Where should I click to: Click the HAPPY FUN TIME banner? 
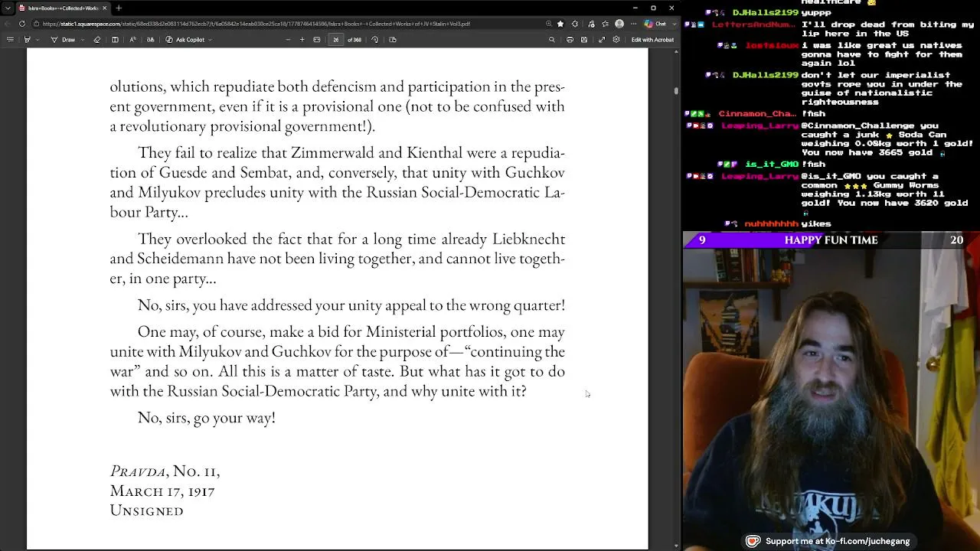(831, 240)
